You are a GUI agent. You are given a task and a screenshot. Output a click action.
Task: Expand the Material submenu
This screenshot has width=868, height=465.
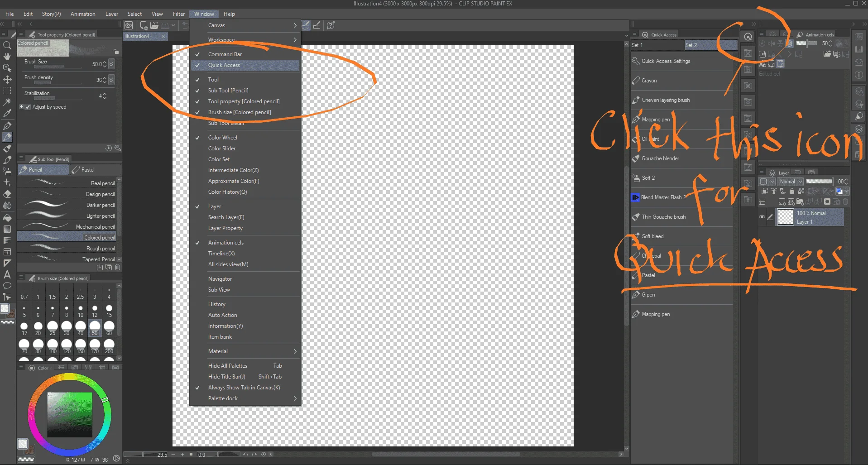point(245,351)
